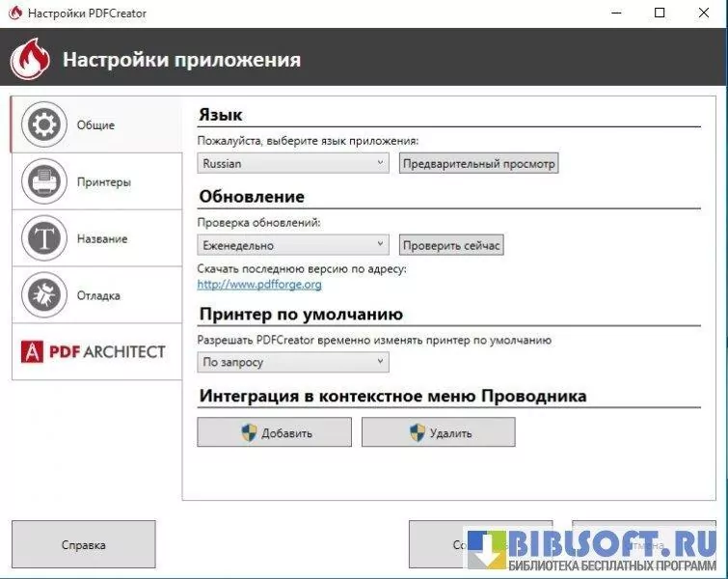Click the shield icon on Удалить

(x=417, y=432)
